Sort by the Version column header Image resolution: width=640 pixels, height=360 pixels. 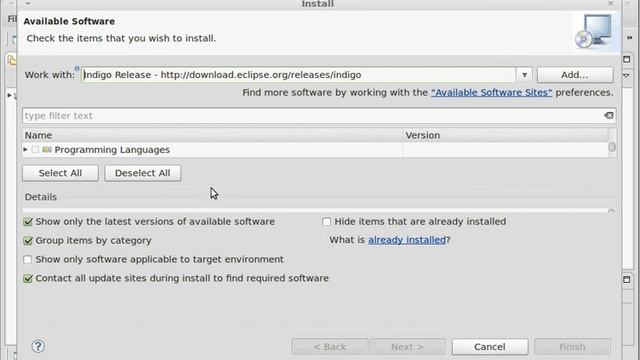point(505,135)
